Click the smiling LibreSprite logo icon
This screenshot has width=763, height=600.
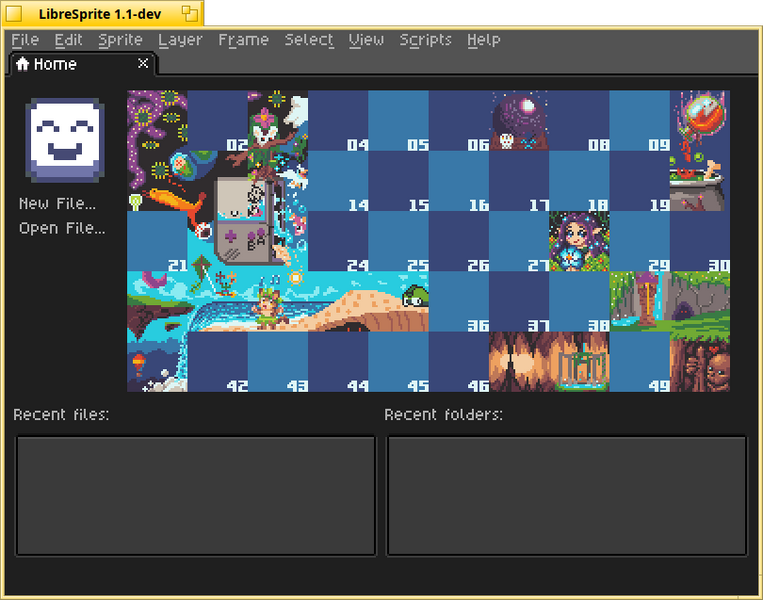coord(65,140)
